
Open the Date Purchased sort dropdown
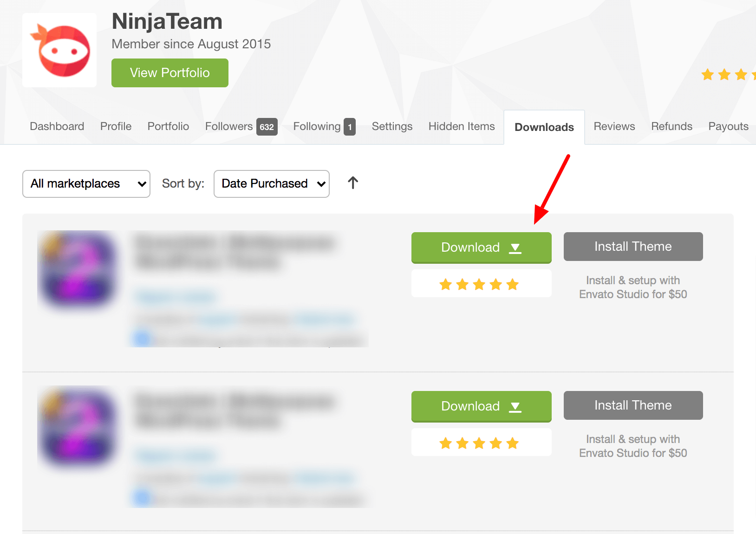[x=272, y=184]
